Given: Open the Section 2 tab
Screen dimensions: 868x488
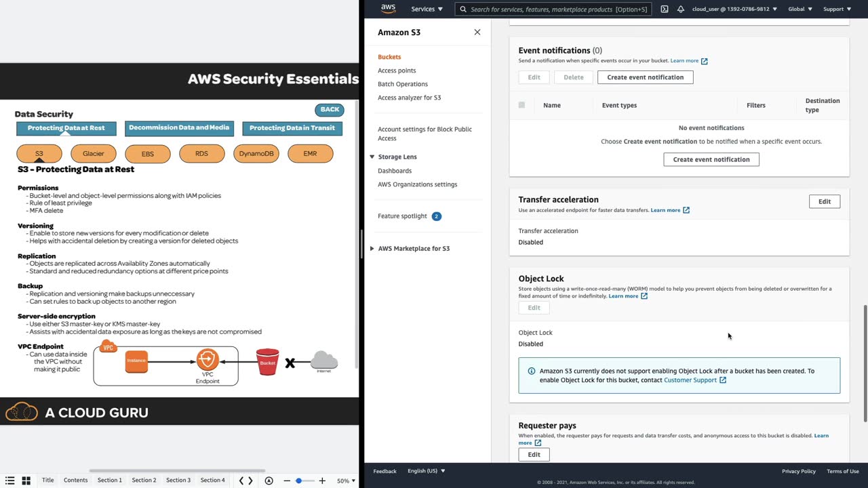Looking at the screenshot, I should 144,480.
